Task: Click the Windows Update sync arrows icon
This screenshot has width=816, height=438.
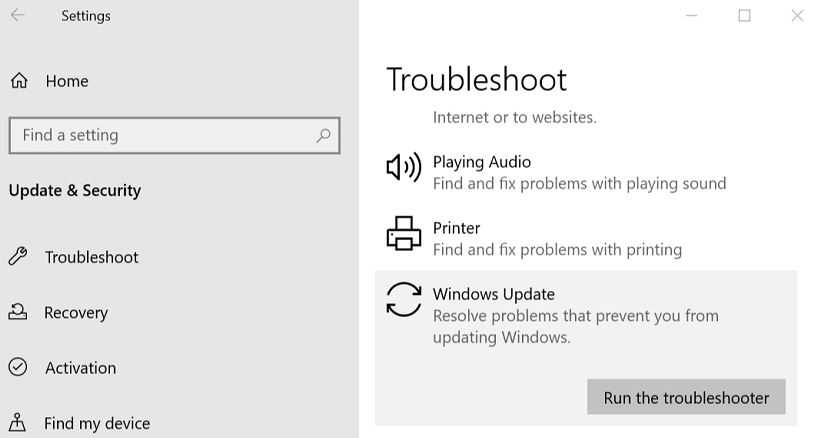Action: click(x=403, y=300)
